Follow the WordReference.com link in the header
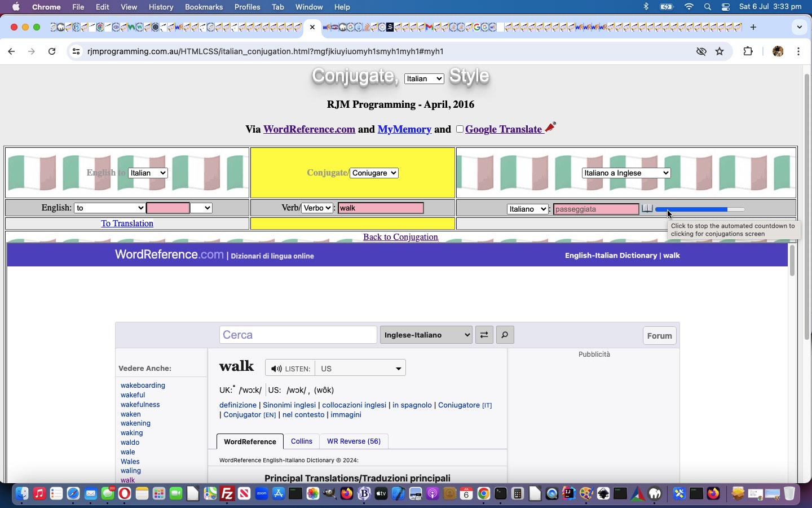 point(309,129)
